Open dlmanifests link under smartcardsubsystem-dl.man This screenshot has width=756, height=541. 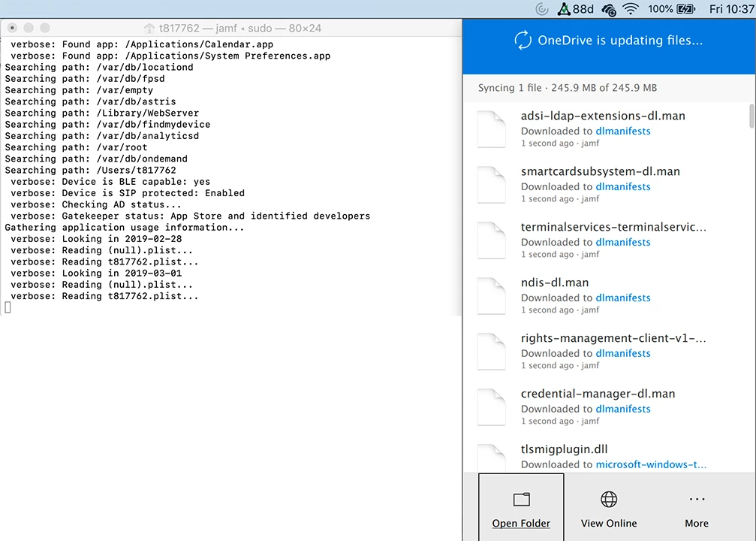(623, 186)
